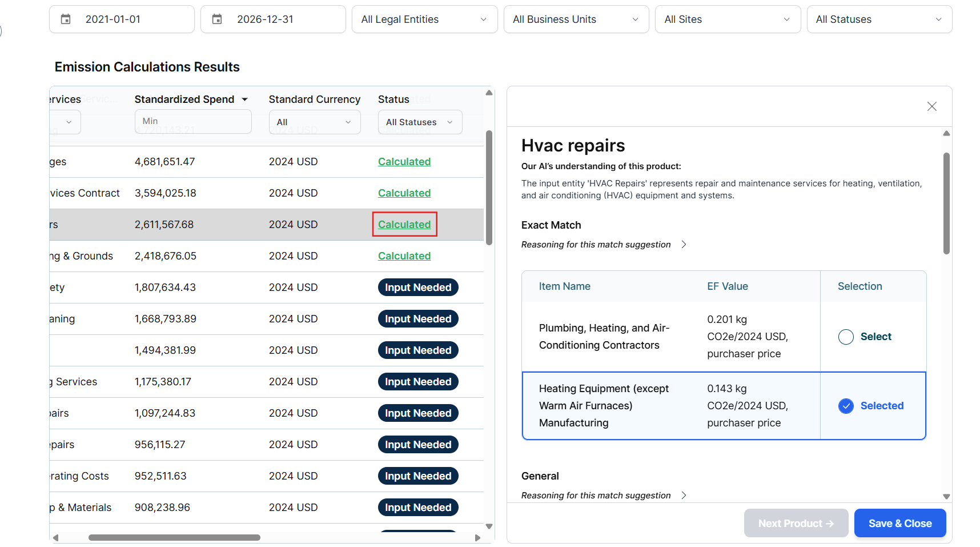Click the horizontal scrollbar thumb of the table
Image resolution: width=980 pixels, height=547 pixels.
tap(174, 537)
